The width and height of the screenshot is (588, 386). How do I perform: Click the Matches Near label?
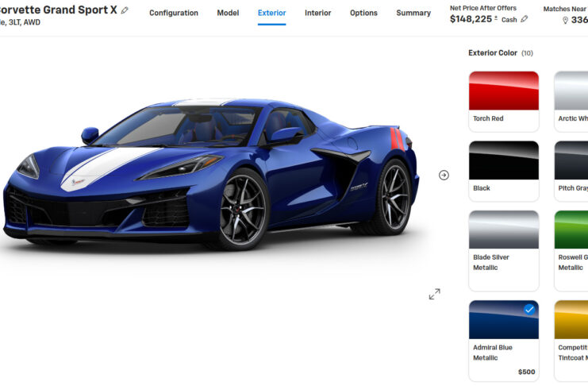tap(566, 9)
